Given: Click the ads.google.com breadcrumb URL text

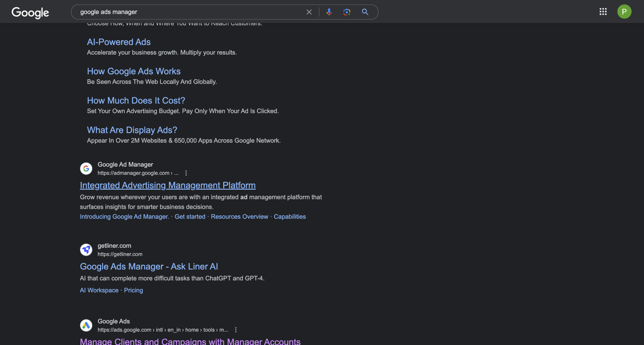Looking at the screenshot, I should pos(163,330).
